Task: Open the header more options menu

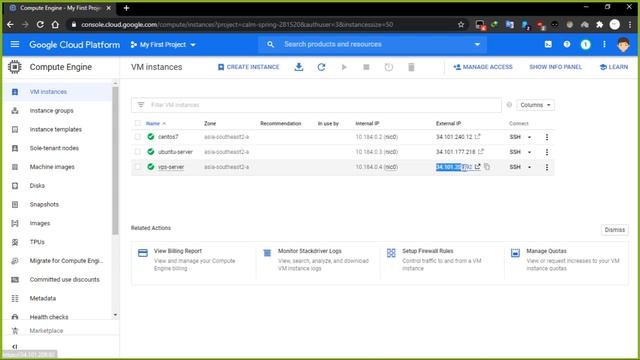Action: pyautogui.click(x=604, y=44)
